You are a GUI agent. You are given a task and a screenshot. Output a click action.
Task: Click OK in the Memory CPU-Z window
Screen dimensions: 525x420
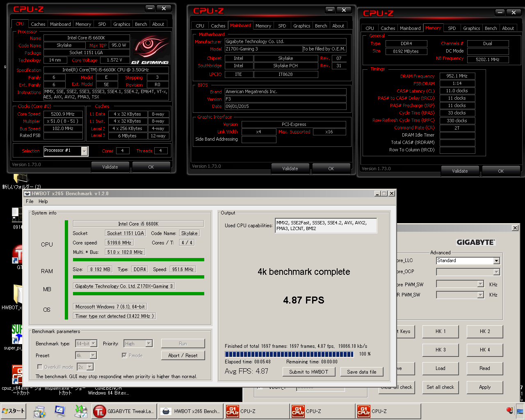click(x=501, y=171)
